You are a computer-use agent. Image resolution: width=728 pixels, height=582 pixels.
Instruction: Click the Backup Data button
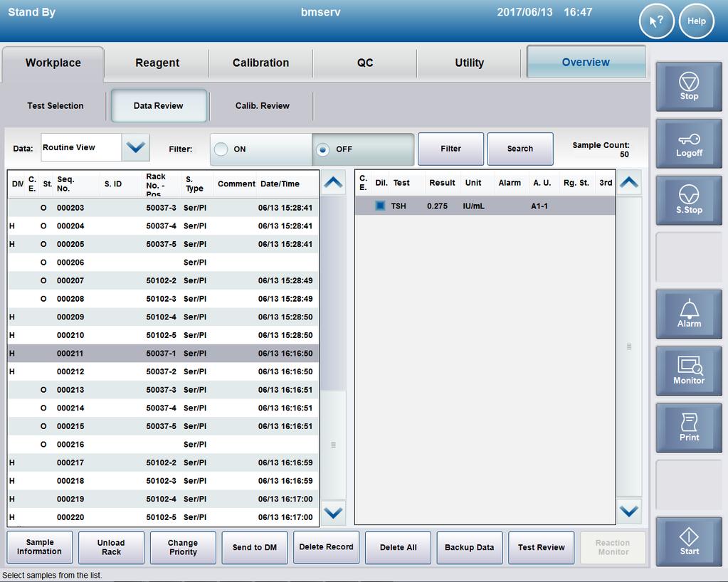[x=470, y=547]
